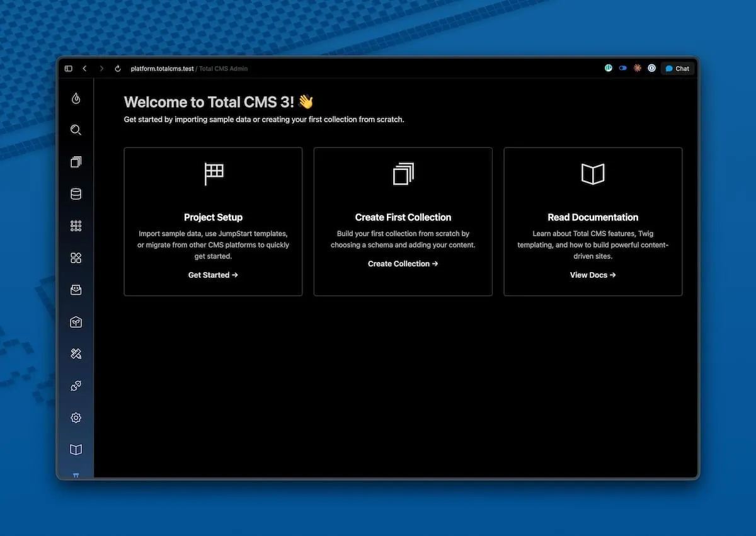
Task: Click the stacked pages icon in Create First Collection
Action: 403,174
